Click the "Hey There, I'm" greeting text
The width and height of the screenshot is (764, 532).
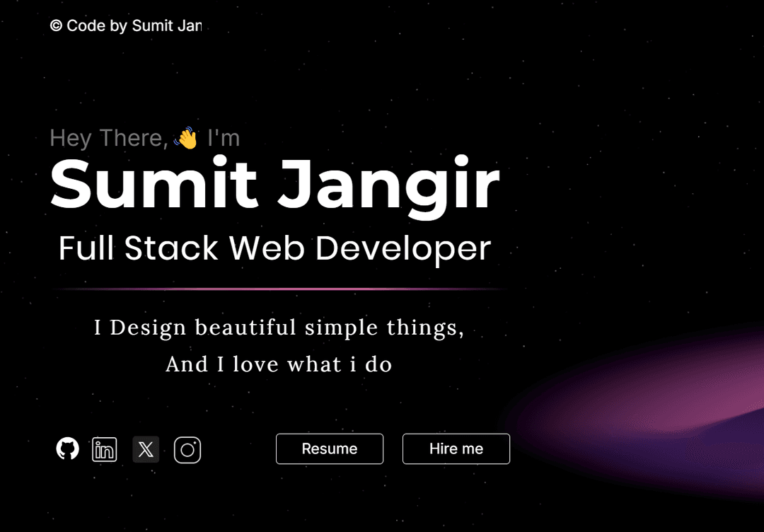(145, 138)
